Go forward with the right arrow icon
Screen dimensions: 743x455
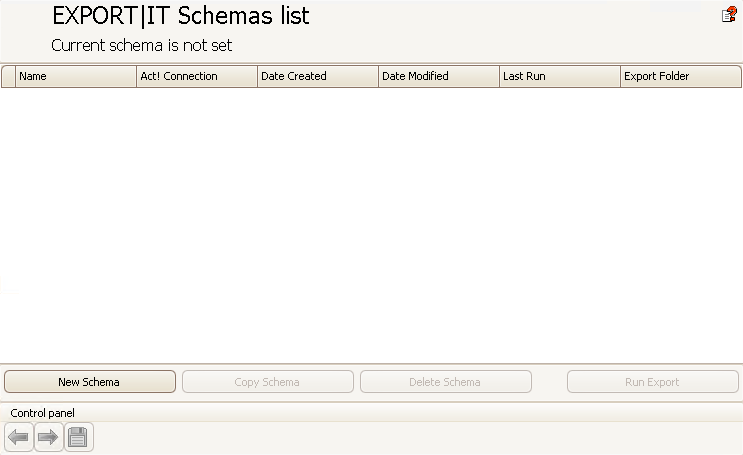48,437
